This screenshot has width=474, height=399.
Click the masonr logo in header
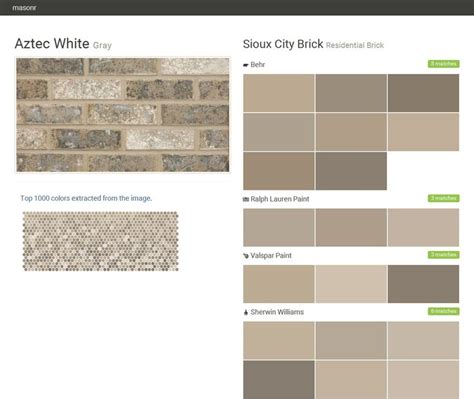coord(24,7)
